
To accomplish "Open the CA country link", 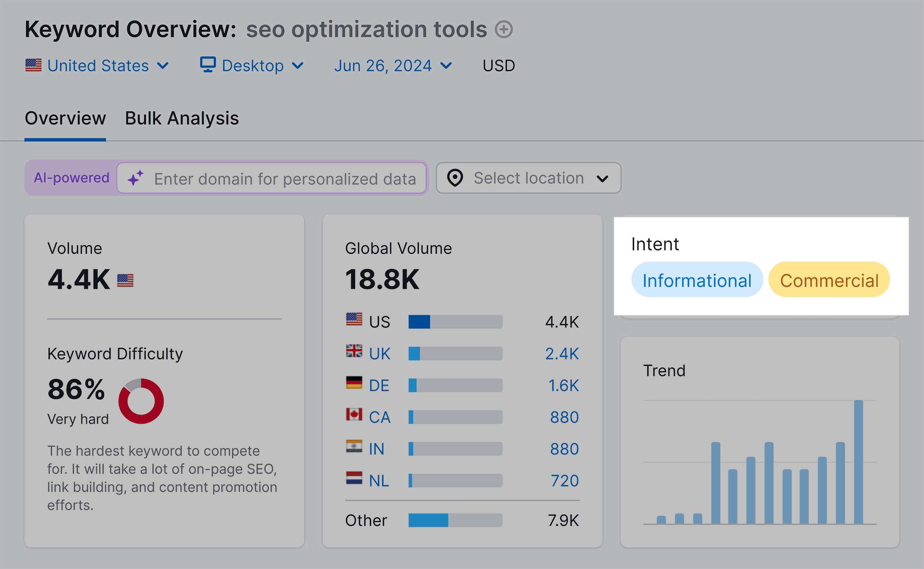I will (x=380, y=417).
